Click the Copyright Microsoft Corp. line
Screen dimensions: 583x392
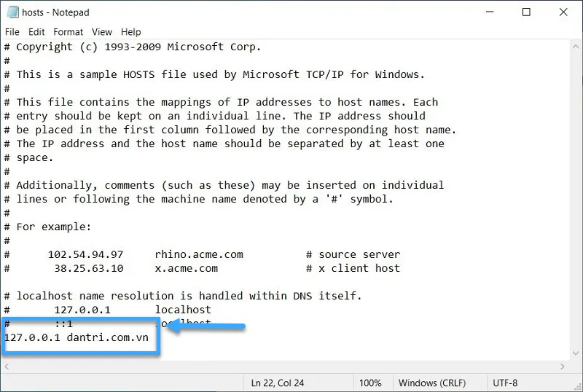[x=133, y=47]
